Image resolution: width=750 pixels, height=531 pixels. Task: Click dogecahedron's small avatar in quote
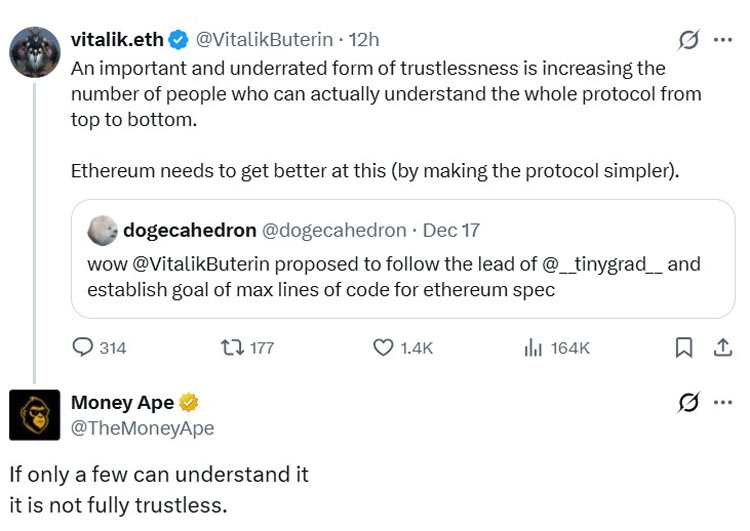click(102, 231)
